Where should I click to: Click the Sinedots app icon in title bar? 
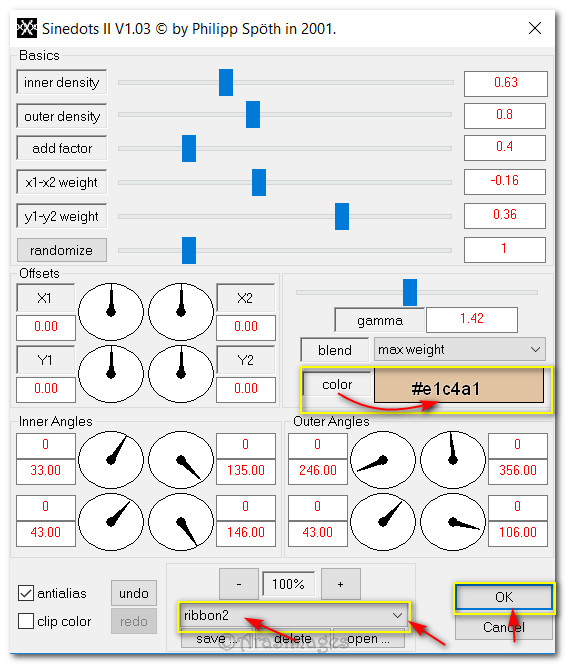[27, 28]
